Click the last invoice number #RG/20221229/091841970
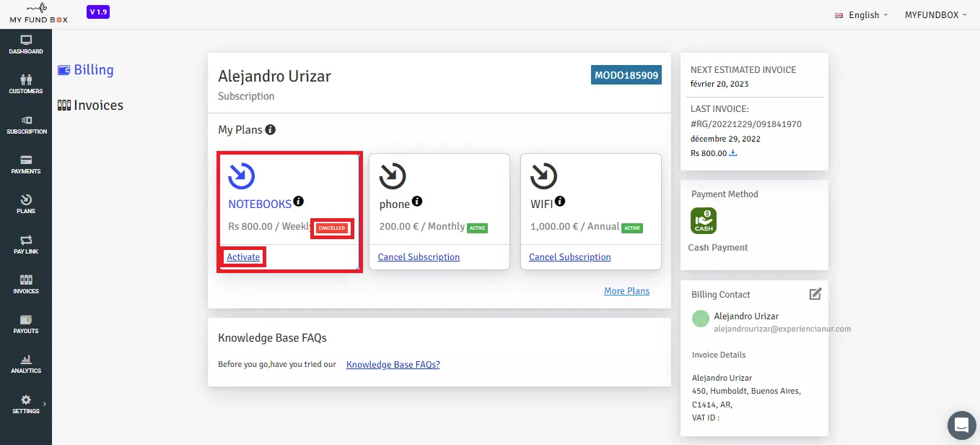Image resolution: width=980 pixels, height=445 pixels. tap(746, 124)
